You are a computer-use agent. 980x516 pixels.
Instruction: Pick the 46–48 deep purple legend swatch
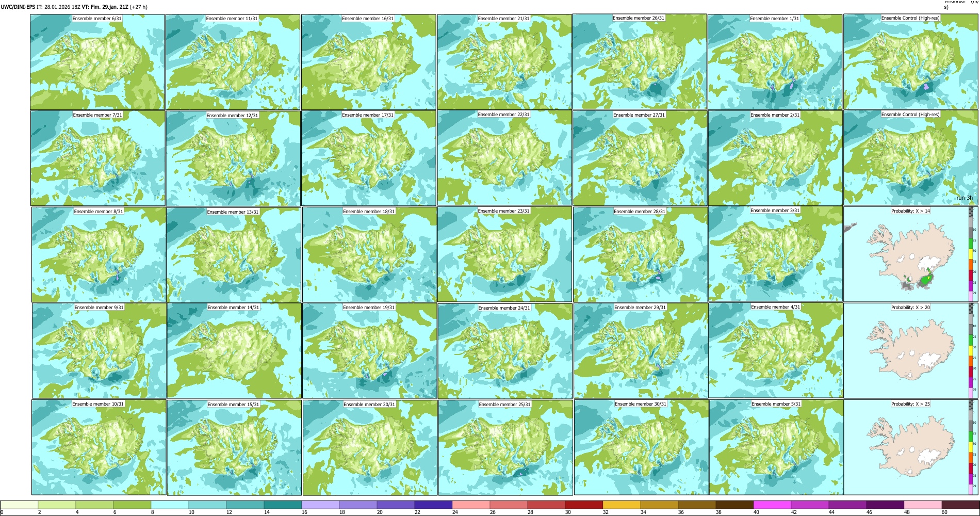click(885, 505)
